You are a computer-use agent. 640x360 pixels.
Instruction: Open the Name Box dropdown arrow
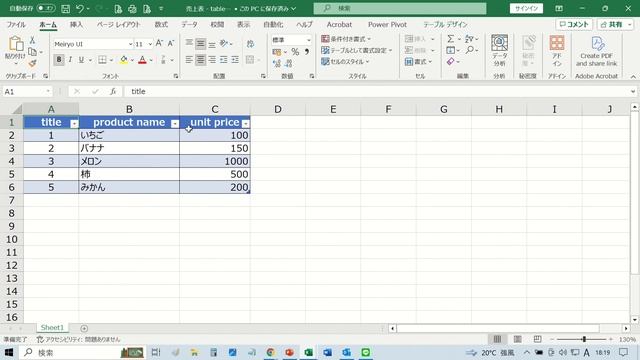pyautogui.click(x=48, y=91)
